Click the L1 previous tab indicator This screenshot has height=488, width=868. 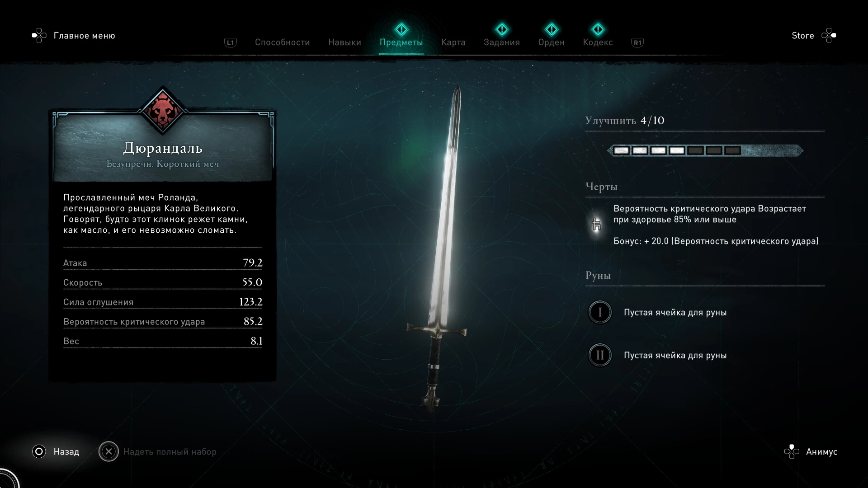[x=231, y=43]
